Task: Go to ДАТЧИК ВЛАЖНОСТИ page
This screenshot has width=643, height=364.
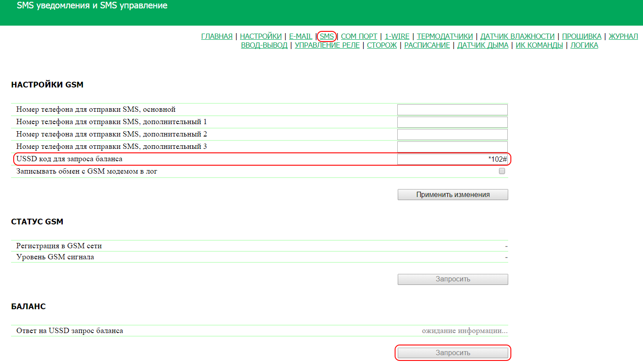Action: [x=517, y=36]
